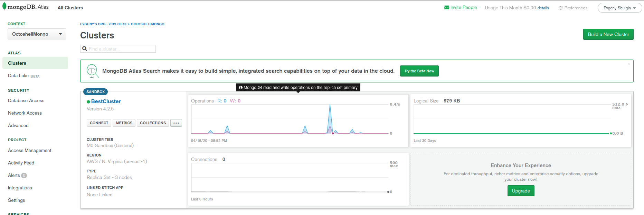
Task: Dismiss the Atlas Search banner
Action: click(629, 64)
